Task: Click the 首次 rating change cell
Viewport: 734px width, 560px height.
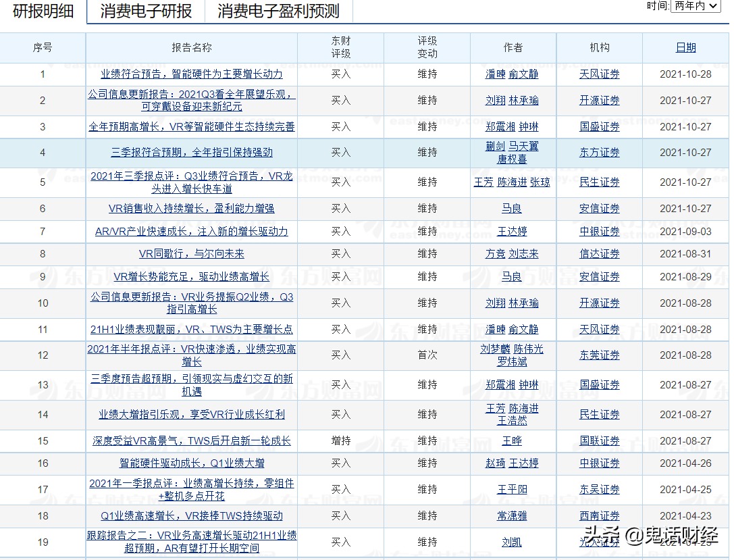Action: [x=427, y=355]
